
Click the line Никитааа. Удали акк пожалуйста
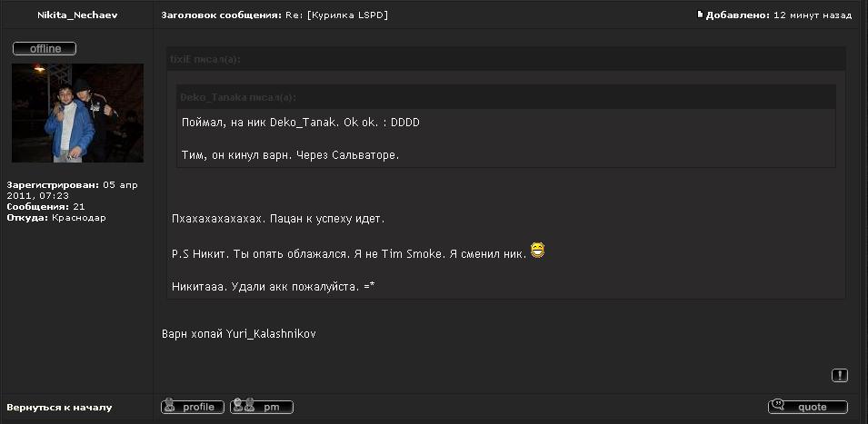point(273,287)
